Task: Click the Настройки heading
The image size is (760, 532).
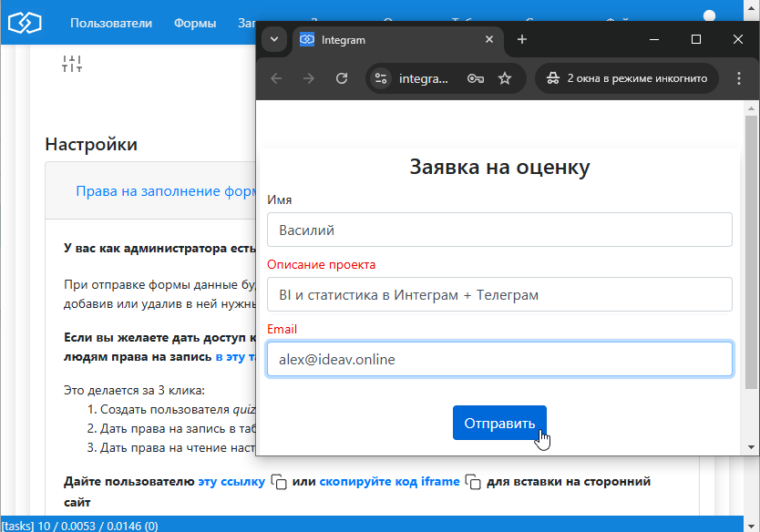Action: tap(91, 144)
